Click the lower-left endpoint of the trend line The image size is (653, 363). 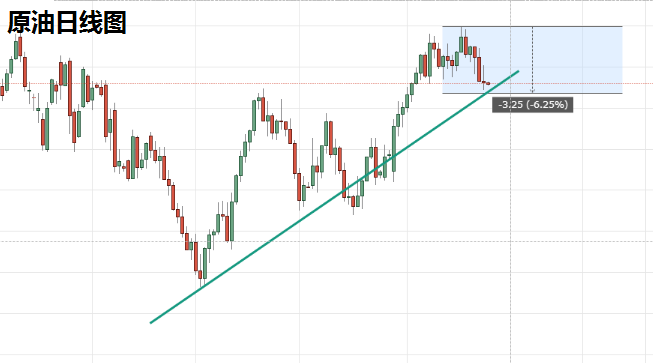(x=151, y=323)
